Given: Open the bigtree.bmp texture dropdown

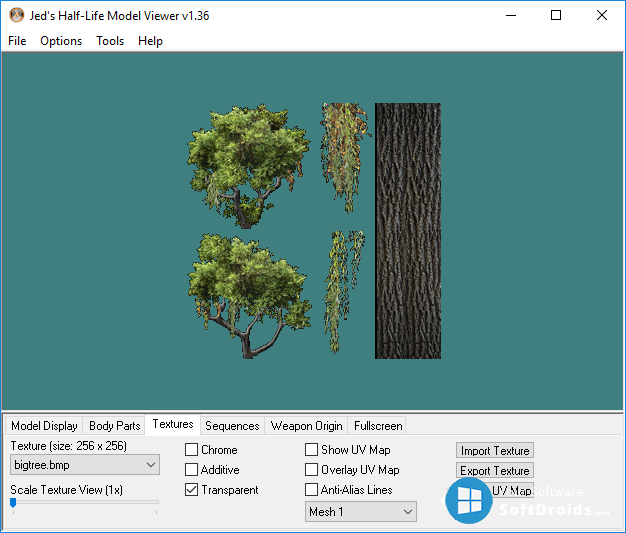Looking at the screenshot, I should point(85,465).
